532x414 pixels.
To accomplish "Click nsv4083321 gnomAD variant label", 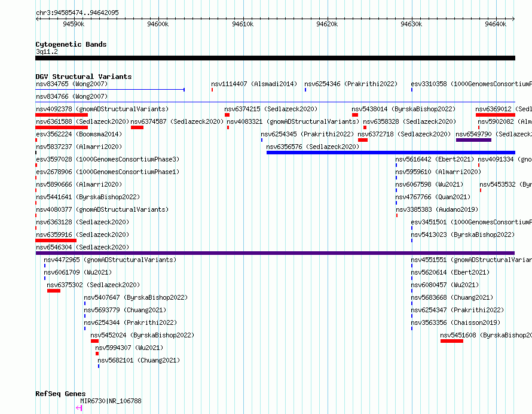I will pyautogui.click(x=293, y=121).
